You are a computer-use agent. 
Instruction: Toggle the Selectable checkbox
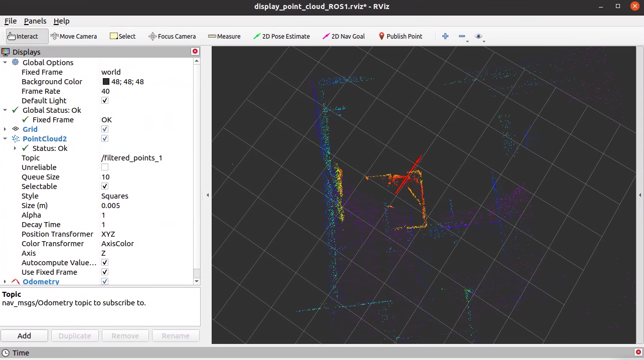click(x=105, y=186)
